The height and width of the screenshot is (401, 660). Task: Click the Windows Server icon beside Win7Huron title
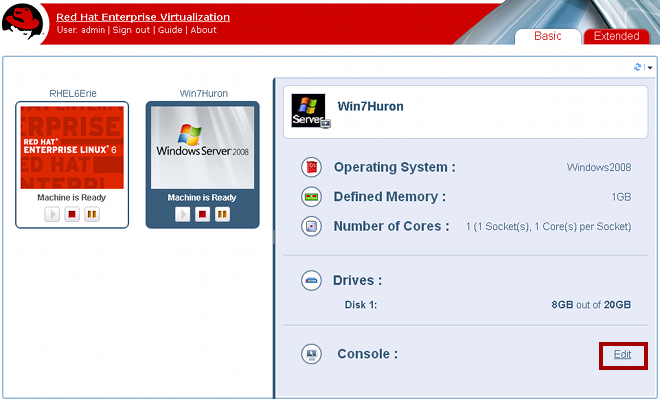pyautogui.click(x=310, y=111)
